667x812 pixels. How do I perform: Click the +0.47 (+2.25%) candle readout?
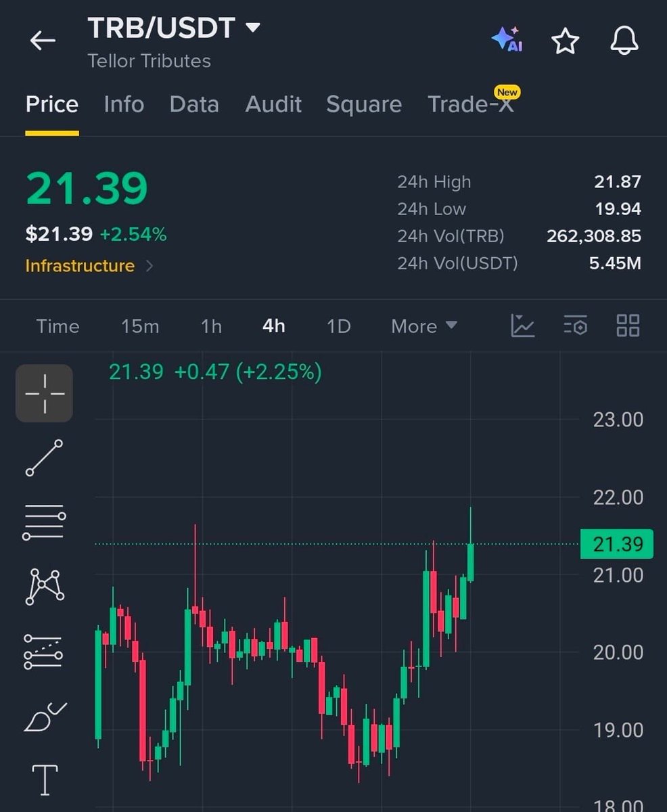(248, 371)
